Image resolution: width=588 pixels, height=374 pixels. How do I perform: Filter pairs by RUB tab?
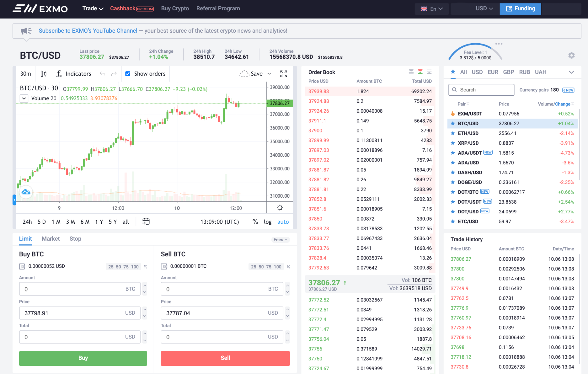(524, 72)
